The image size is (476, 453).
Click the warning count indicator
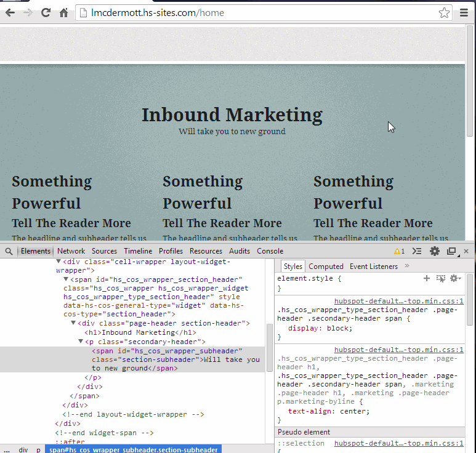(399, 251)
